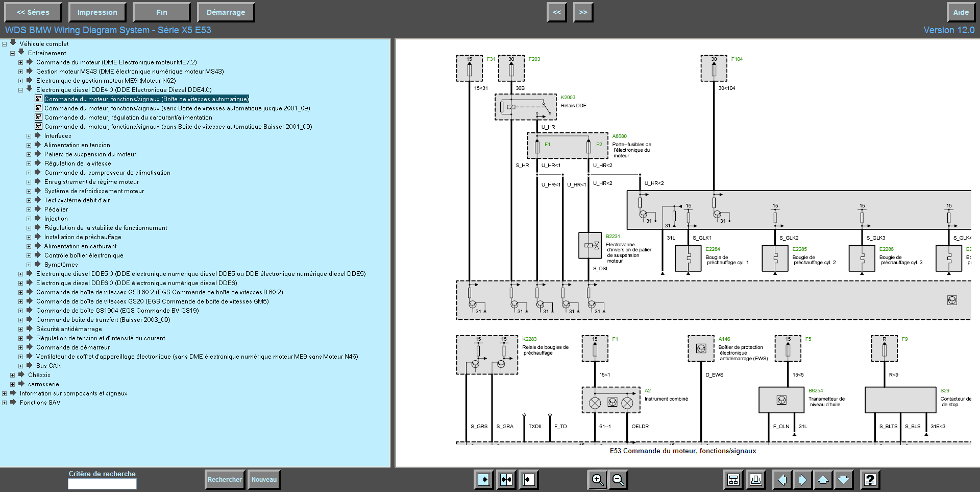Viewport: 980px width, 492px height.
Task: Select 'Electronique diesel DDE6.0' tree row
Action: [x=137, y=283]
